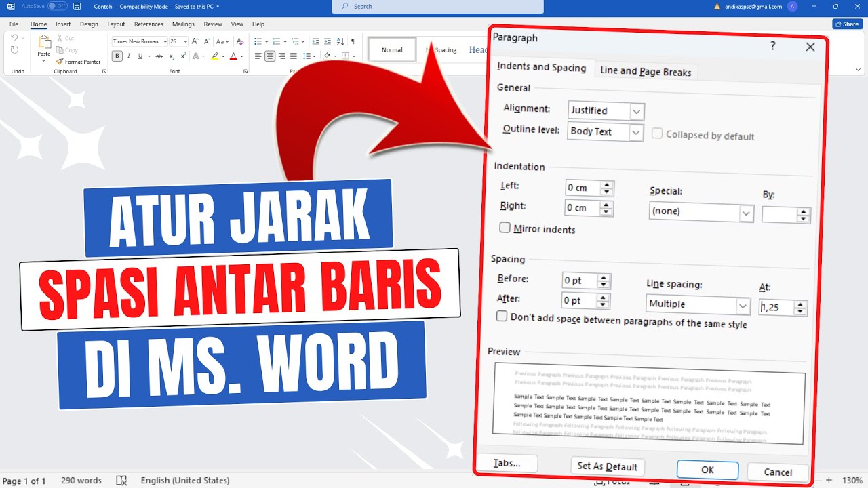Toggle Italic formatting
Viewport: 868px width, 488px height.
click(129, 56)
